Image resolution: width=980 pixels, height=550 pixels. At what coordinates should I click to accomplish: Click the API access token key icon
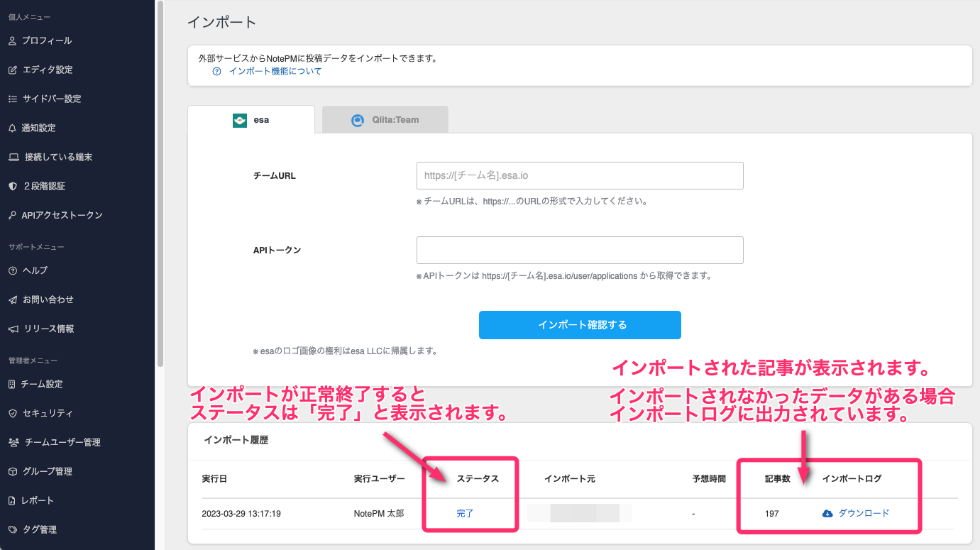(12, 216)
